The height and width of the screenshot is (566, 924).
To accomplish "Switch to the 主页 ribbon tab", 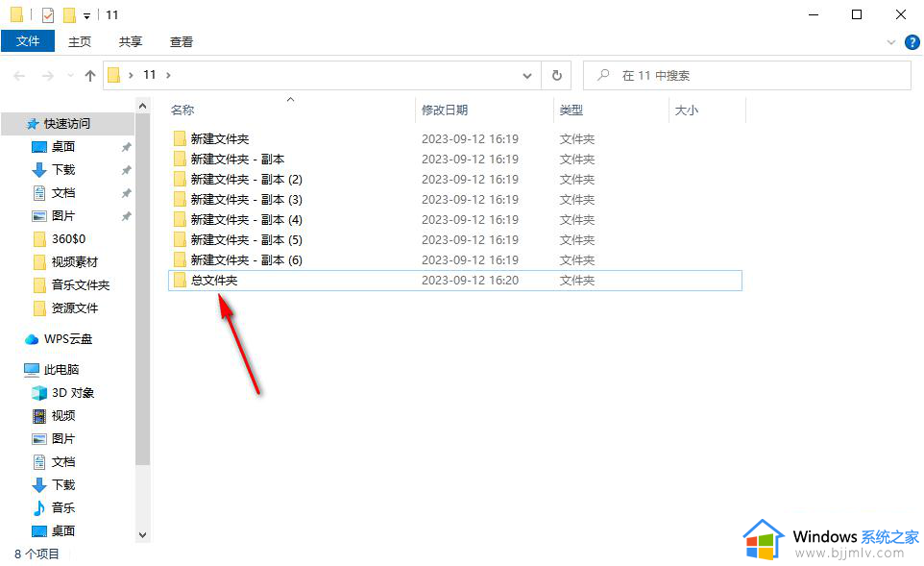I will [80, 42].
